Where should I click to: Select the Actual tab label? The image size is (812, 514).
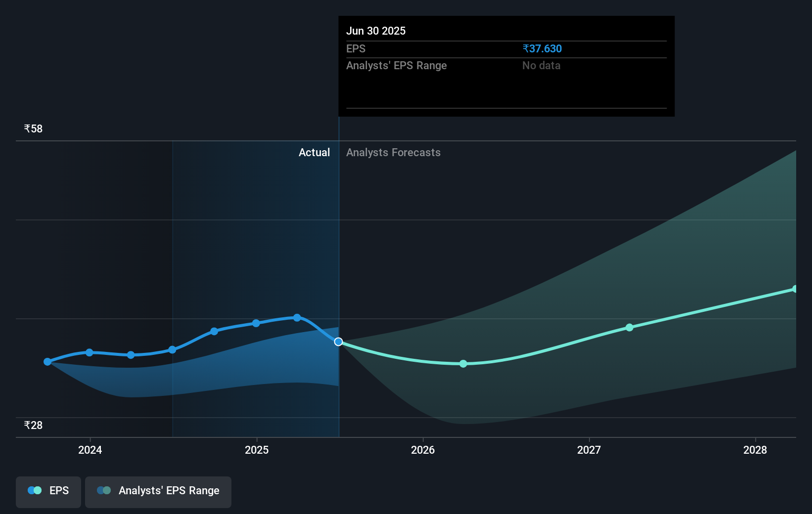click(x=314, y=152)
